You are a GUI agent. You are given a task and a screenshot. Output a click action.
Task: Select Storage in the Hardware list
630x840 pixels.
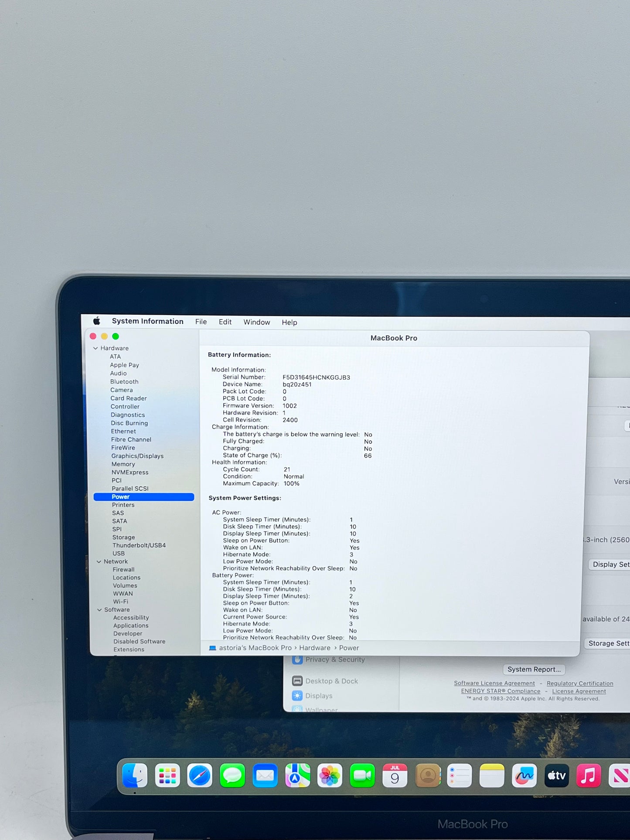(x=124, y=537)
